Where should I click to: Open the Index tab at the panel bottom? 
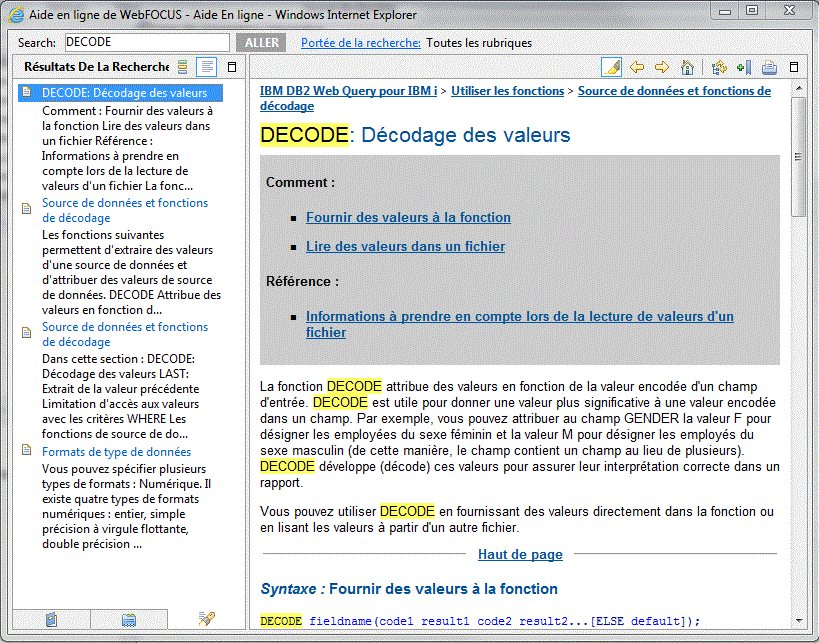[129, 619]
